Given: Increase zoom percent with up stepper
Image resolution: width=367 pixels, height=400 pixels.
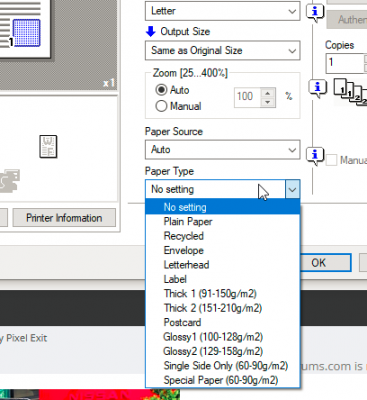Looking at the screenshot, I should click(x=268, y=93).
